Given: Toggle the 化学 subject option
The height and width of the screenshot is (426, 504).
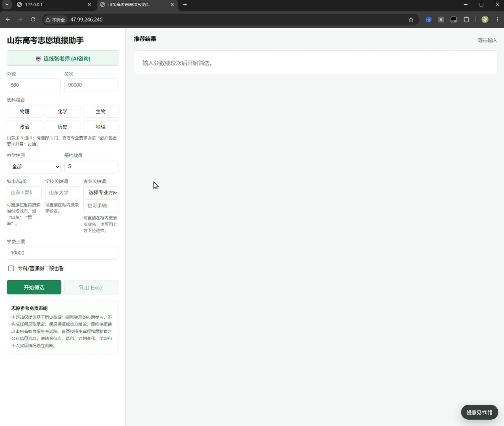Looking at the screenshot, I should pos(63,111).
